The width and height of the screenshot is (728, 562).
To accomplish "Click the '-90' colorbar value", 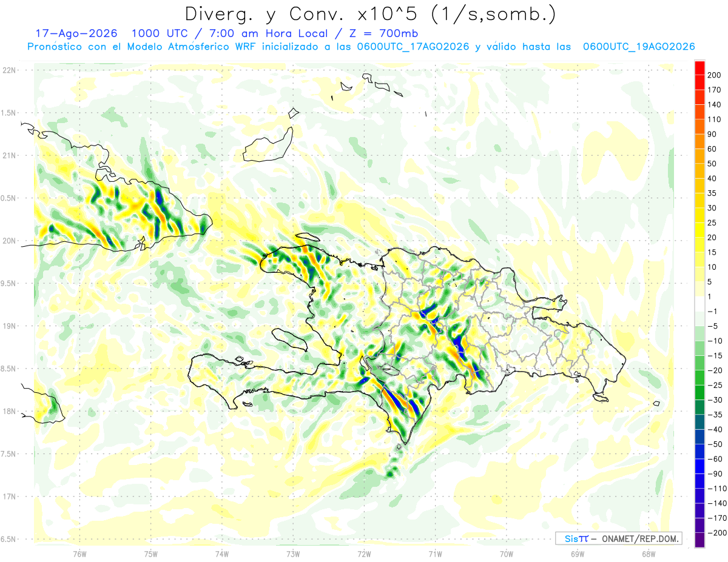I will (x=715, y=474).
